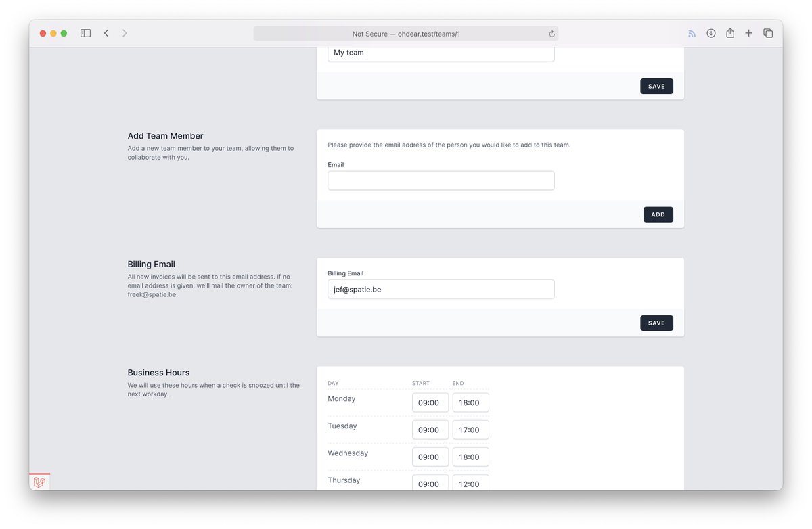812x529 pixels.
Task: Click the ADD team member button
Action: click(658, 214)
